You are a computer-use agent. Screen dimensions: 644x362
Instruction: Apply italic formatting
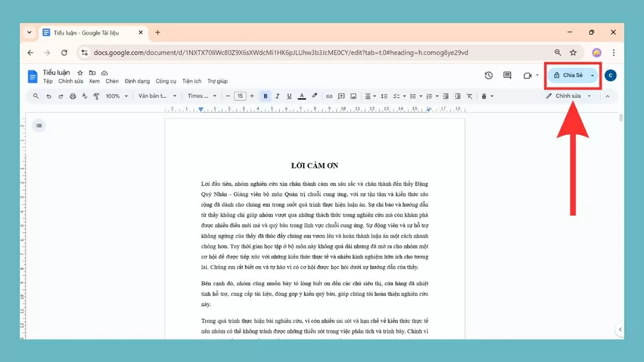(x=277, y=96)
